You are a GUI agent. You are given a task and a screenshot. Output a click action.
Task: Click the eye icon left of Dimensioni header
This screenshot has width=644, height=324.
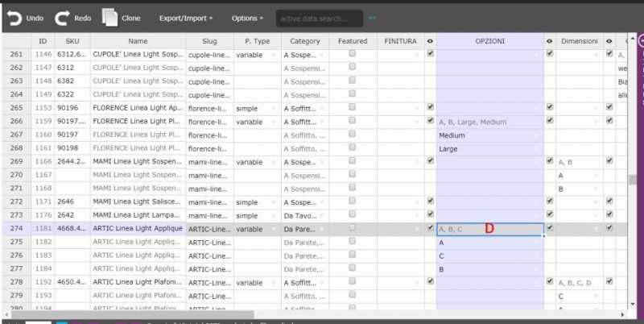click(549, 40)
